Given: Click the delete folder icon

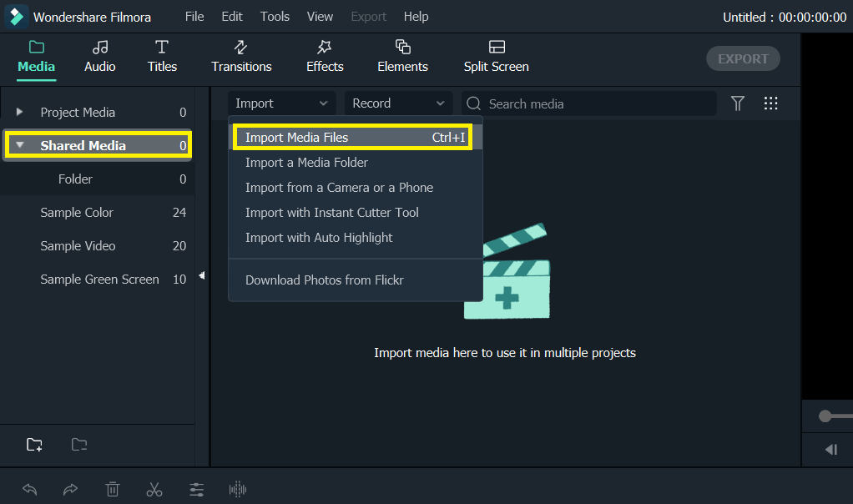Looking at the screenshot, I should click(x=79, y=445).
